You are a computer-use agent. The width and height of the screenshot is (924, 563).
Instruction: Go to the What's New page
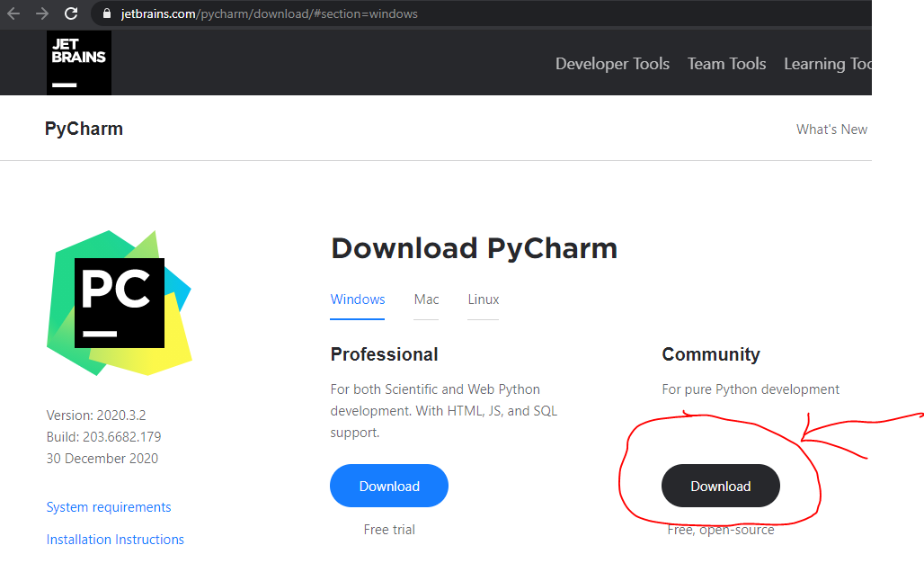tap(831, 130)
